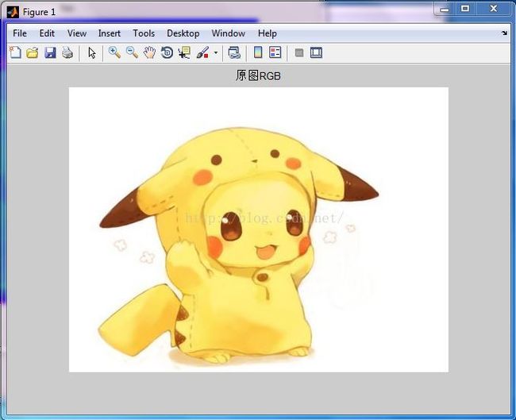The image size is (516, 420).
Task: Click the Pikachu image in the axes
Action: point(259,229)
